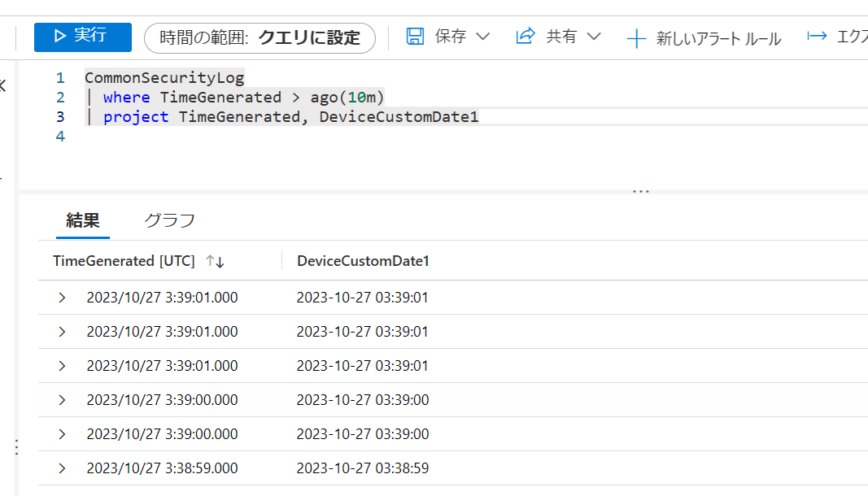The width and height of the screenshot is (868, 496).
Task: Sort by the TimeGenerated [UTC] arrows icon
Action: click(215, 261)
